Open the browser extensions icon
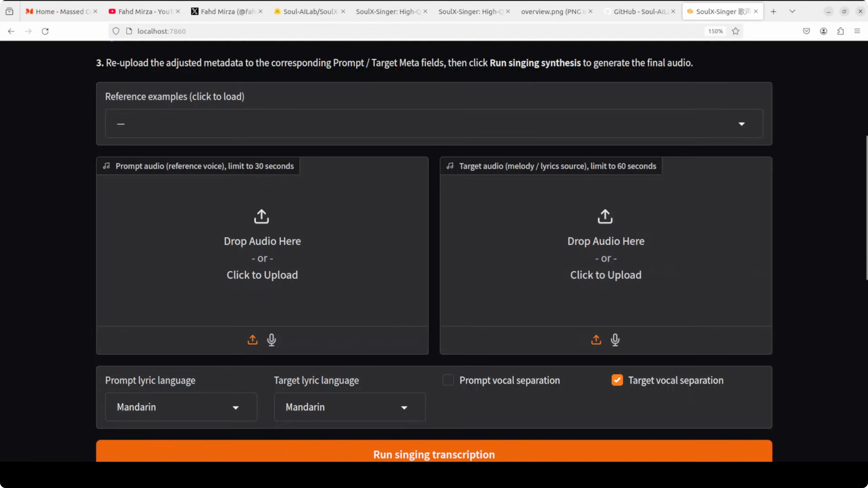The image size is (868, 488). tap(840, 31)
